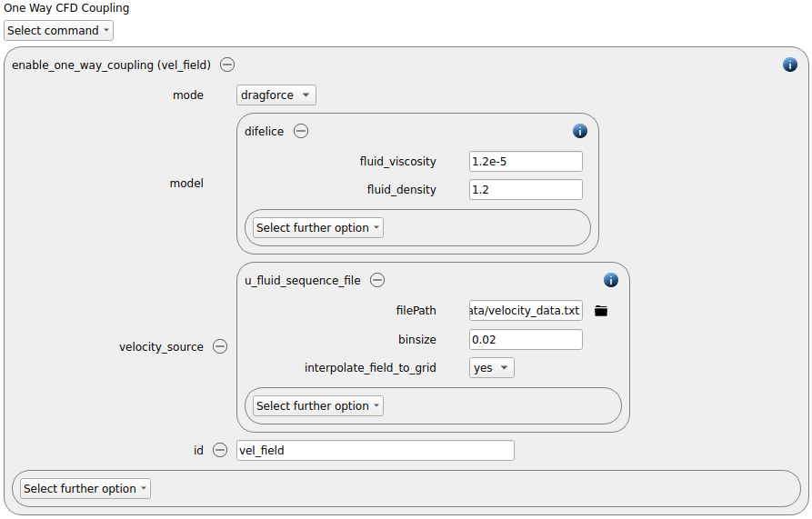Viewport: 812px width, 519px height.
Task: Click the binsize label
Action: tap(416, 339)
